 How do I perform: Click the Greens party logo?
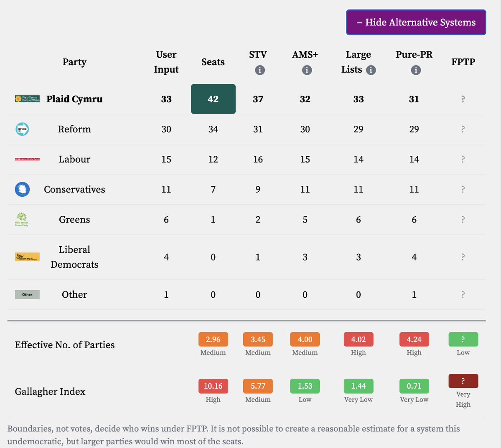click(22, 219)
